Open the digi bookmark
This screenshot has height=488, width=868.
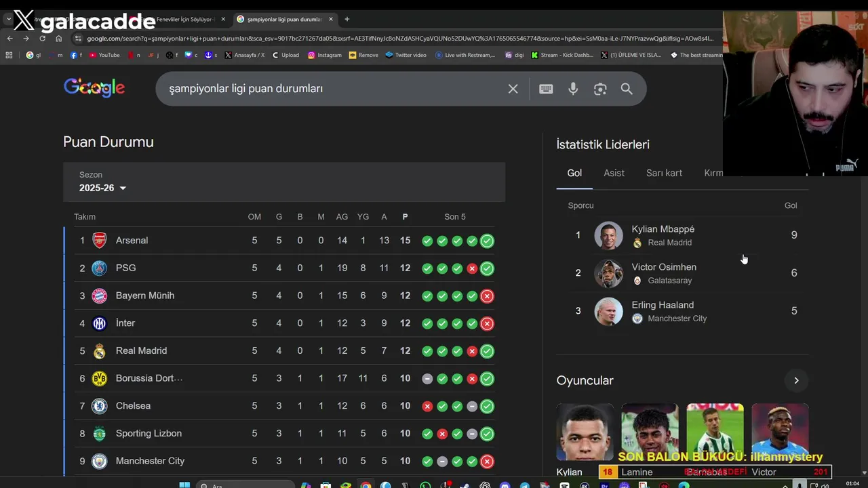pos(515,55)
